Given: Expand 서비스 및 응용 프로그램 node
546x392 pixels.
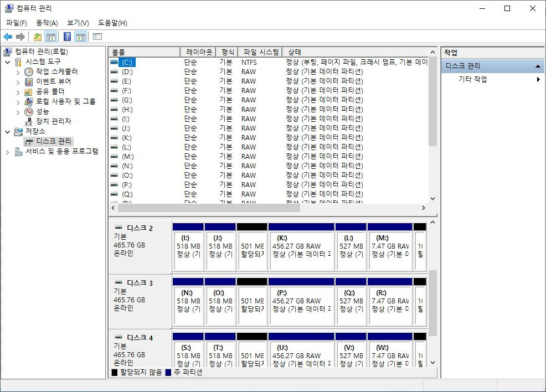Looking at the screenshot, I should pos(8,152).
